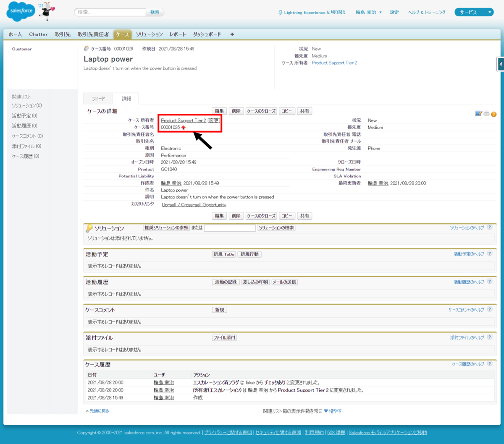Click Product Support Tier 2 link in top summary
The height and width of the screenshot is (444, 504).
click(334, 63)
